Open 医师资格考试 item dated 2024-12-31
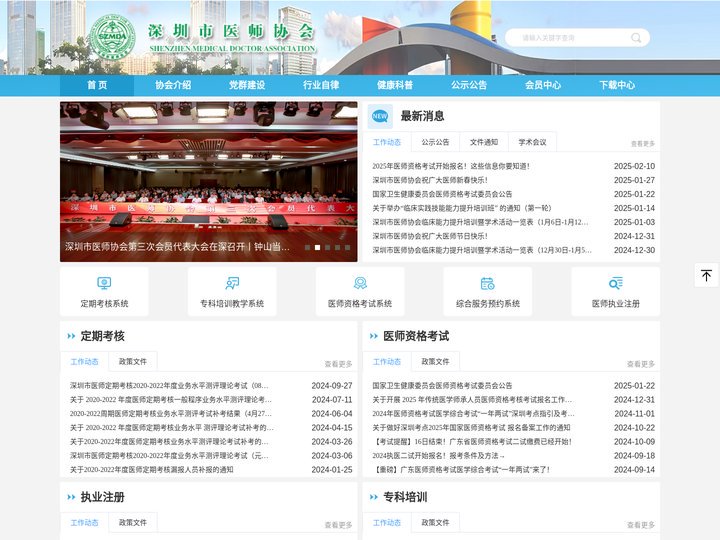The width and height of the screenshot is (720, 540). pyautogui.click(x=472, y=399)
